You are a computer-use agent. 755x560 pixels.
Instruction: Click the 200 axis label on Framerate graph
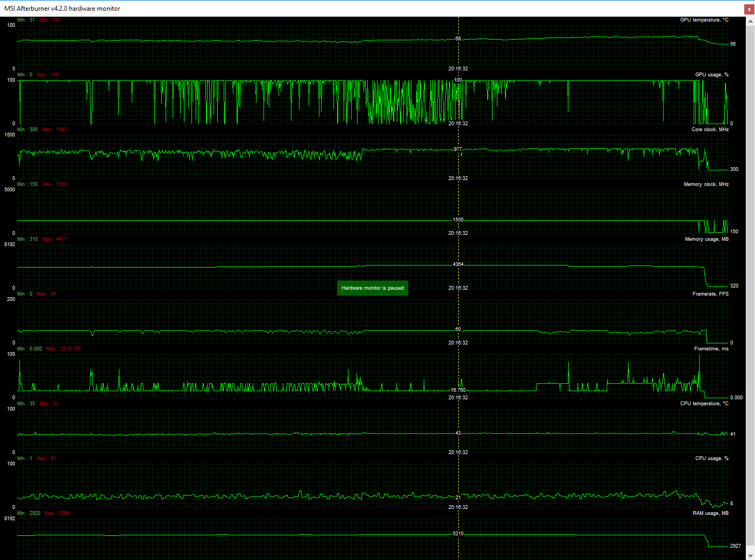(11, 299)
